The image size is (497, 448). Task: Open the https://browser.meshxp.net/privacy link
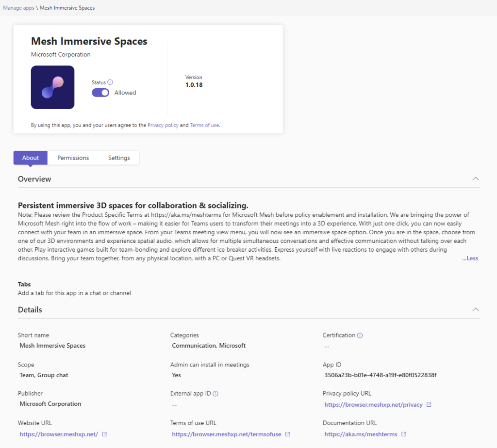click(373, 405)
